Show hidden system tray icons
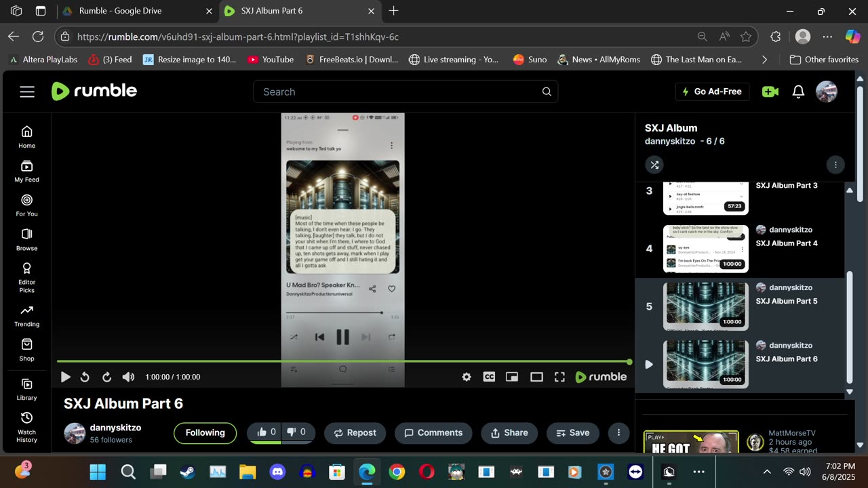The image size is (868, 488). (x=767, y=472)
